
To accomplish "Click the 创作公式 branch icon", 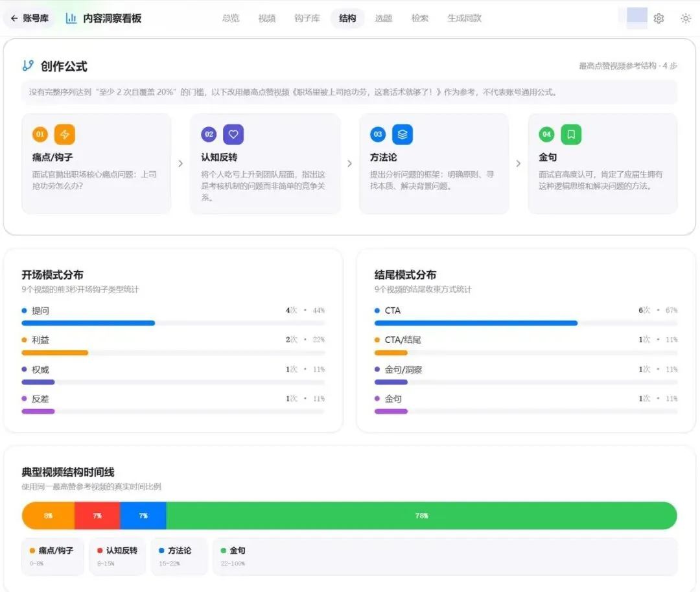I will click(x=28, y=65).
